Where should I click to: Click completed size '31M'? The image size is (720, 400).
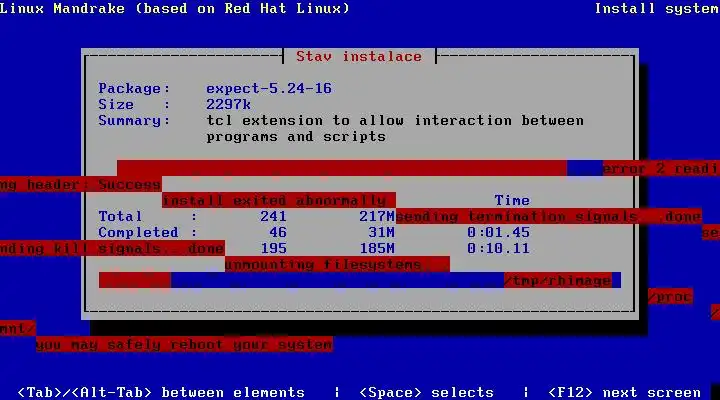tap(382, 232)
